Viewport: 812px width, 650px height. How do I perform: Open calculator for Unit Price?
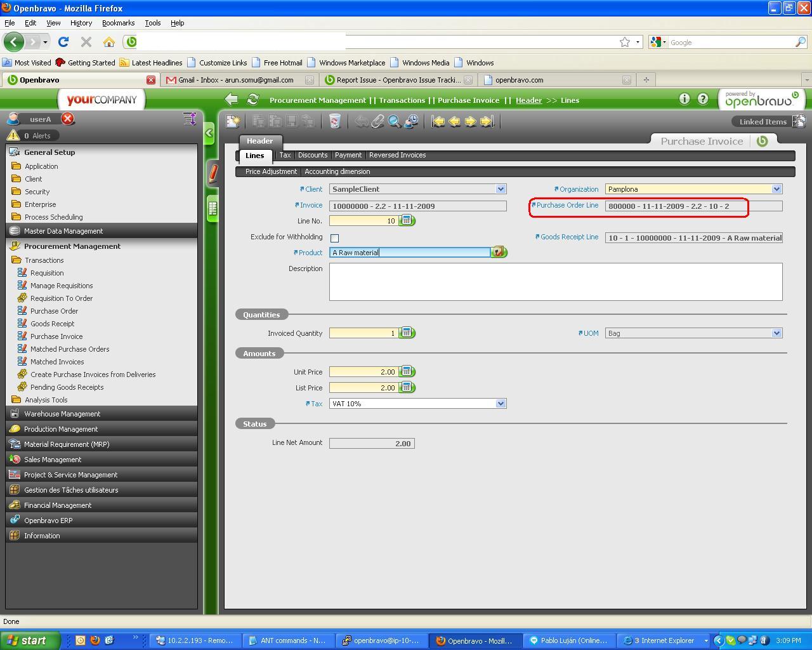click(407, 371)
